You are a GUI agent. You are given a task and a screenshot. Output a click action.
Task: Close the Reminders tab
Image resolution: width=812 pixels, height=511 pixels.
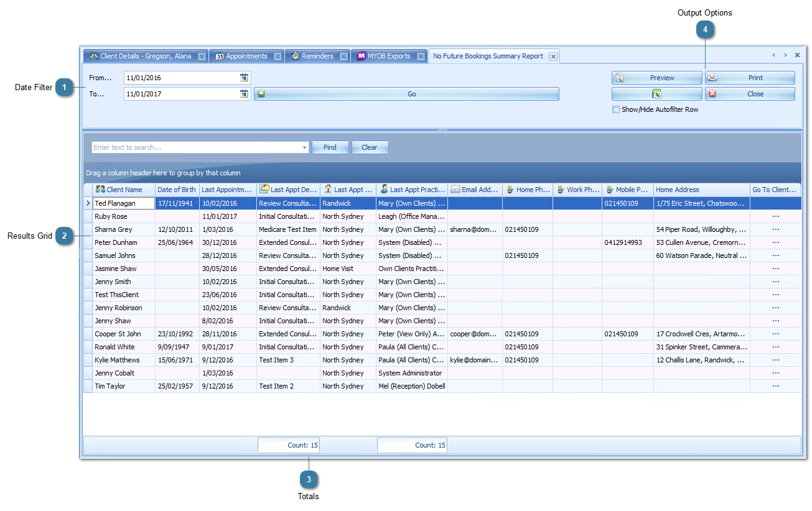(343, 57)
